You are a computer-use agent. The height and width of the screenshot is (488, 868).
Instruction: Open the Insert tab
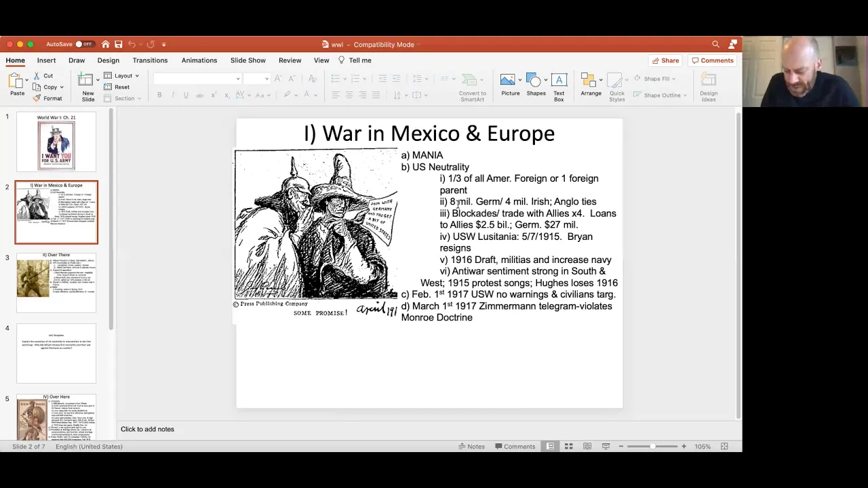[46, 60]
